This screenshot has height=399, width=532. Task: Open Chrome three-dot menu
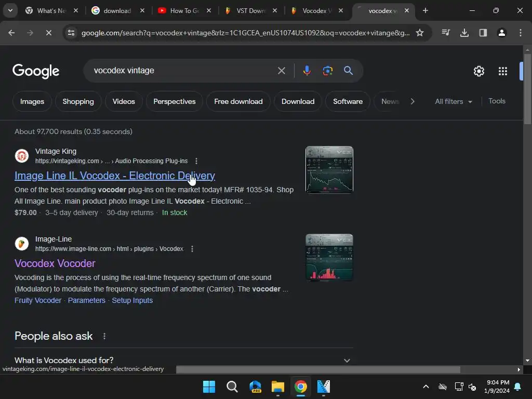click(x=521, y=33)
